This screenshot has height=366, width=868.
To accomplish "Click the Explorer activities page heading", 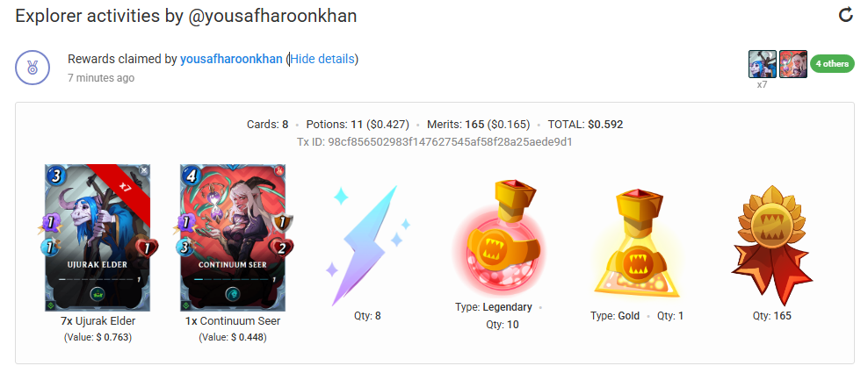I will [x=185, y=16].
